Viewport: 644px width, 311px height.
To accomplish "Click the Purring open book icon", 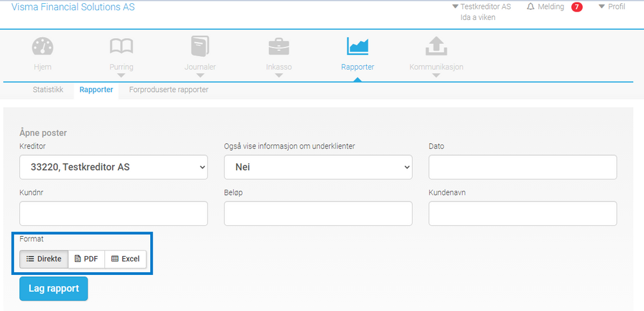I will pos(121,46).
